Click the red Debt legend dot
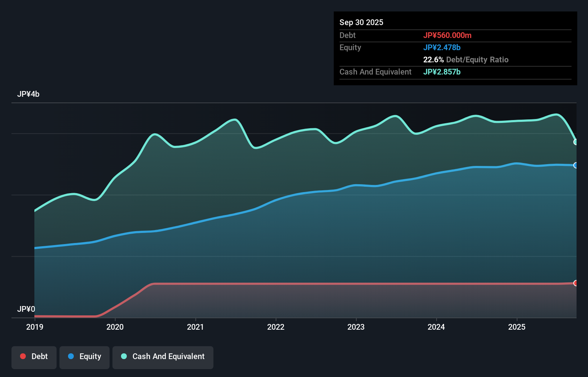Screen dimensions: 588x377 coord(22,356)
